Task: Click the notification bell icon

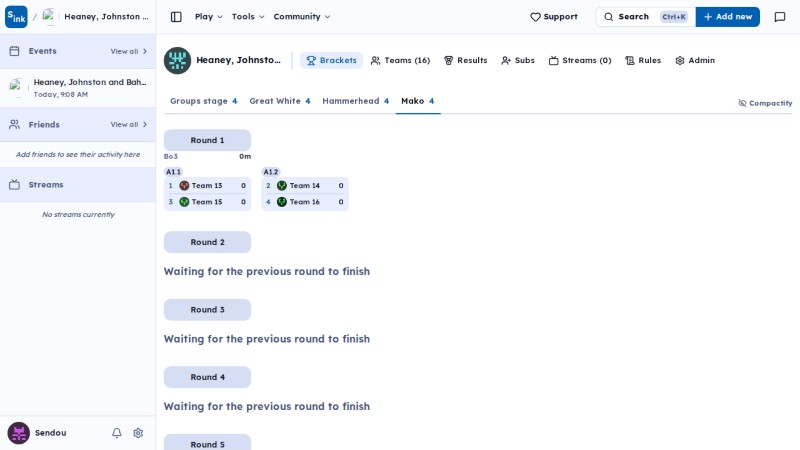Action: 117,433
